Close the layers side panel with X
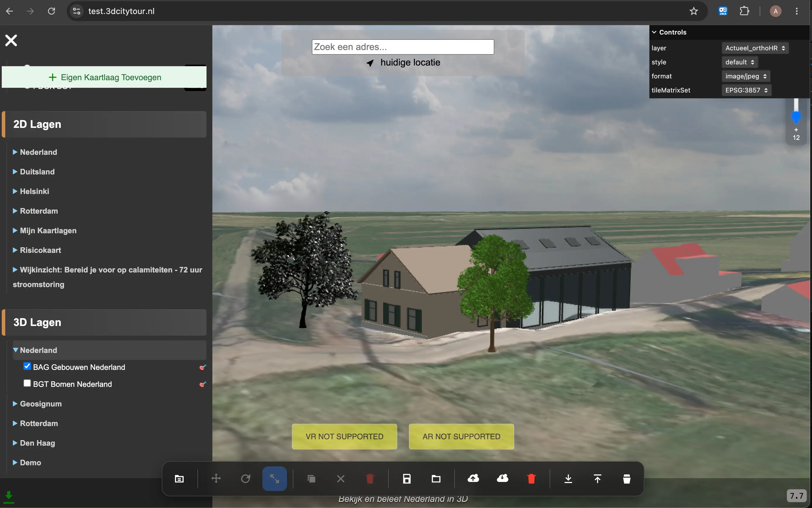 coord(11,40)
